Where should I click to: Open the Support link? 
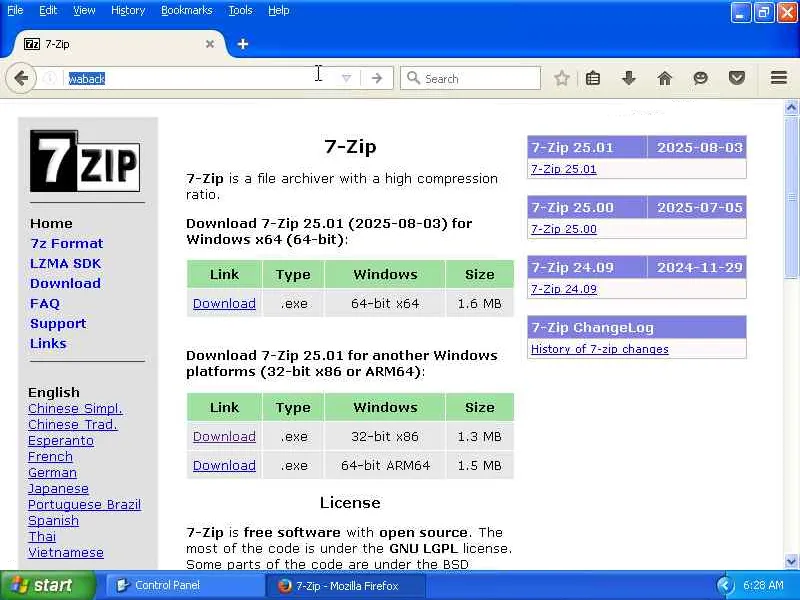click(58, 323)
